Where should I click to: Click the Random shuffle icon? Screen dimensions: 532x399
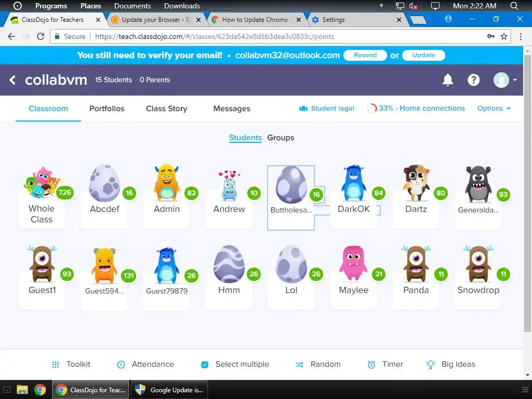[x=299, y=365]
